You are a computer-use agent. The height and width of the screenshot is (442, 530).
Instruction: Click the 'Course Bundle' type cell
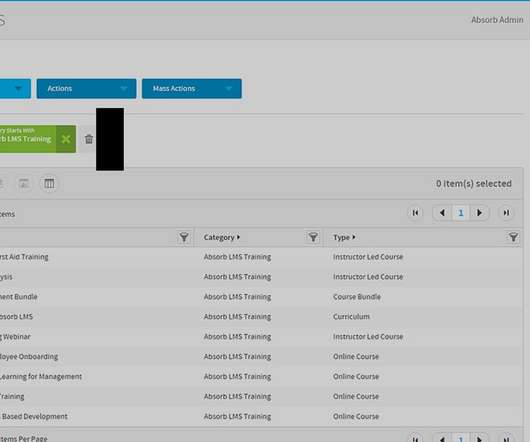coord(357,297)
